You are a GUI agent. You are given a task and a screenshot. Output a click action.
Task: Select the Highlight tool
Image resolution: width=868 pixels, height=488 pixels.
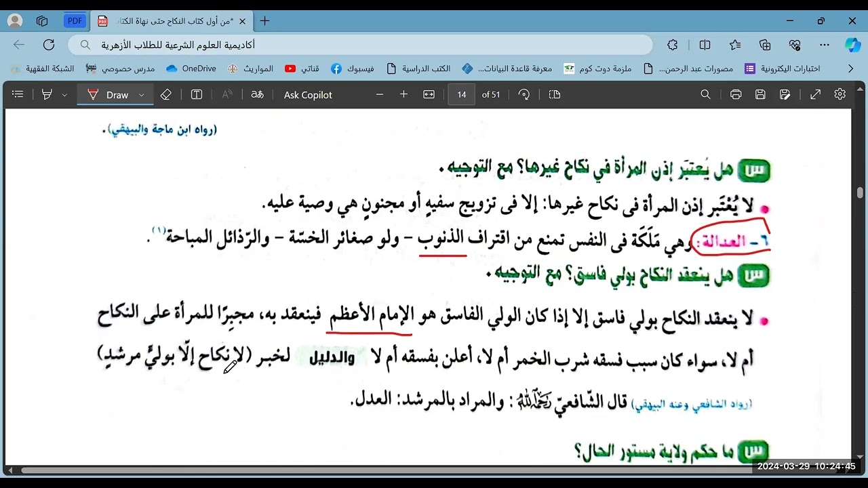(x=47, y=95)
